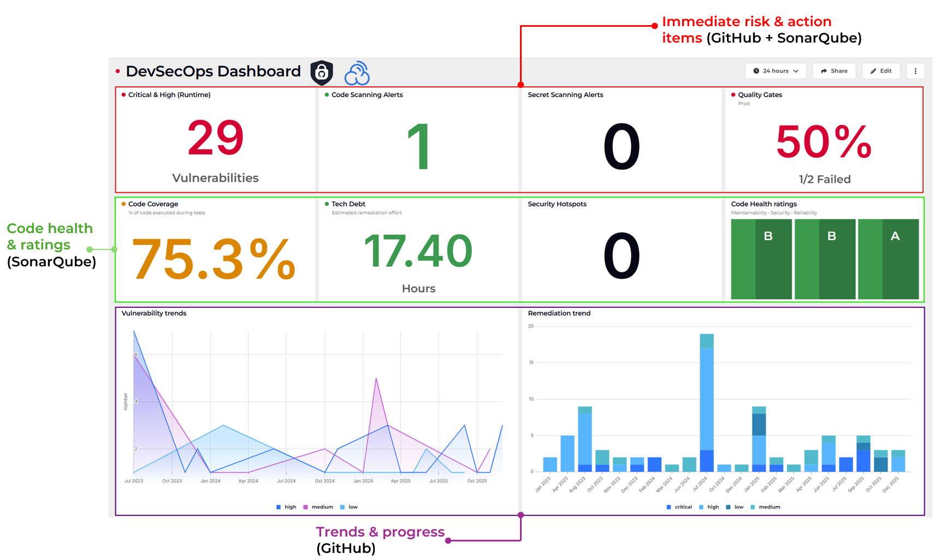Click the pencil icon in Edit button

tap(873, 71)
